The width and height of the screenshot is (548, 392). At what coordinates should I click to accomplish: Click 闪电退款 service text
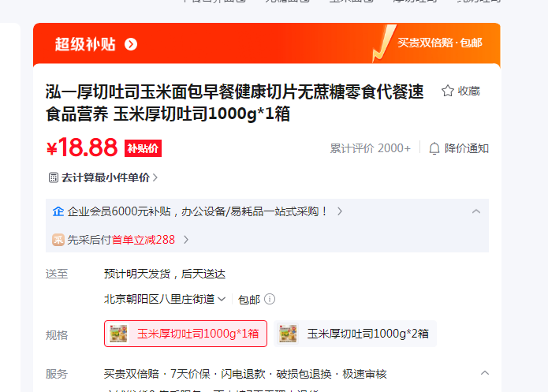[243, 374]
